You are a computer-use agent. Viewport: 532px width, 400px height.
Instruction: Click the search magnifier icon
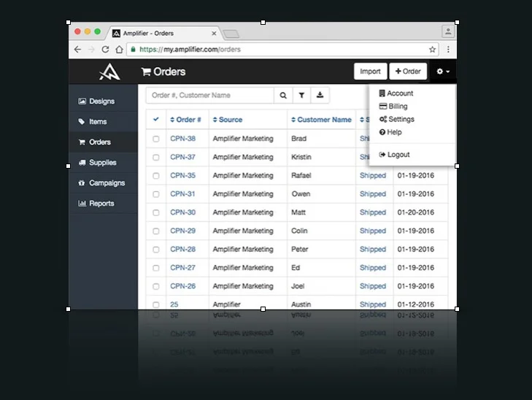click(x=283, y=96)
